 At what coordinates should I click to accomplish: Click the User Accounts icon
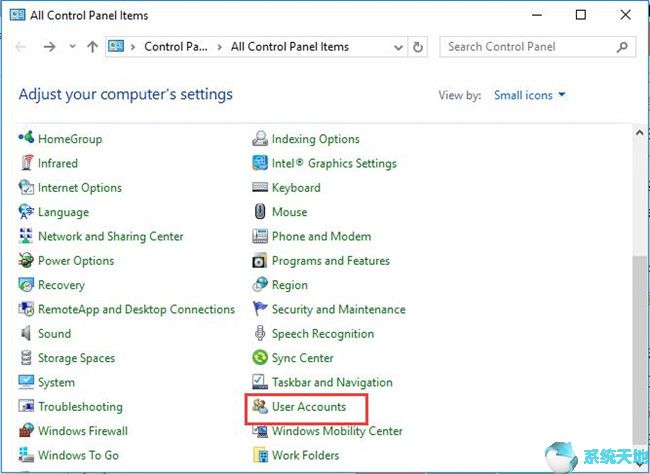260,406
